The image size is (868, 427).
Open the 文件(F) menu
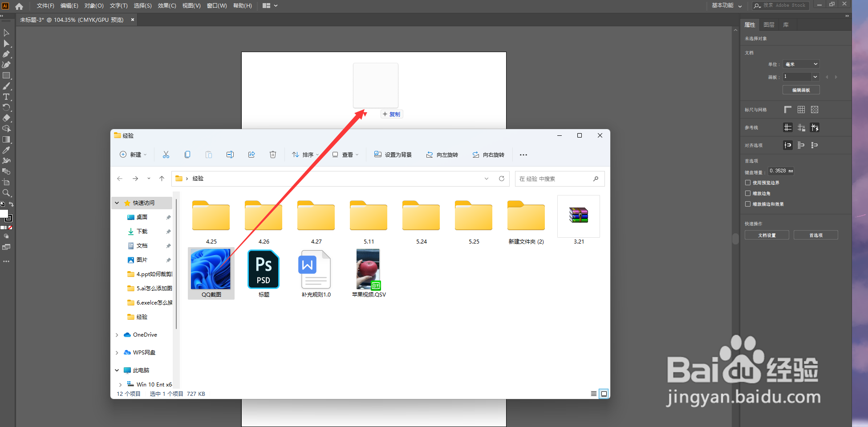tap(45, 6)
